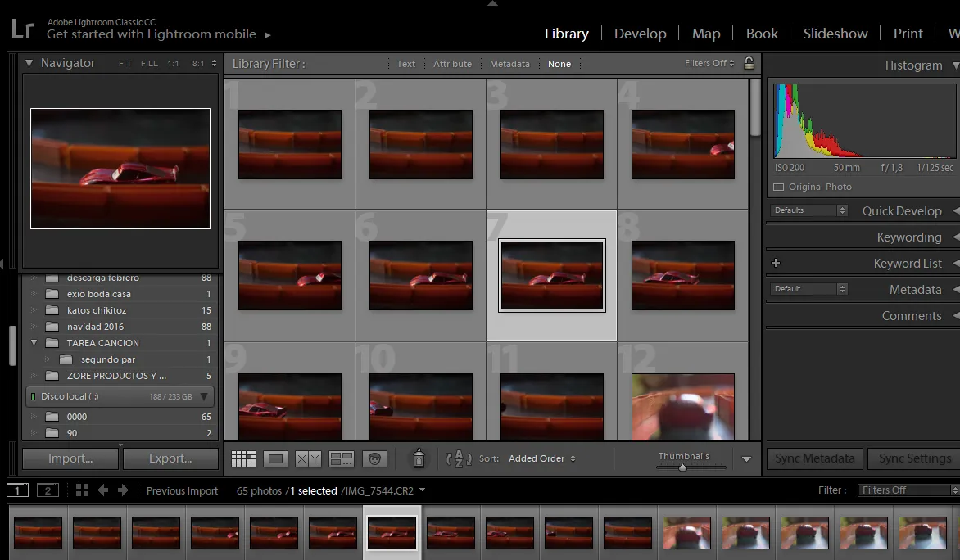Open the Filters Off dropdown in filmstrip
This screenshot has width=960, height=560.
[x=908, y=490]
